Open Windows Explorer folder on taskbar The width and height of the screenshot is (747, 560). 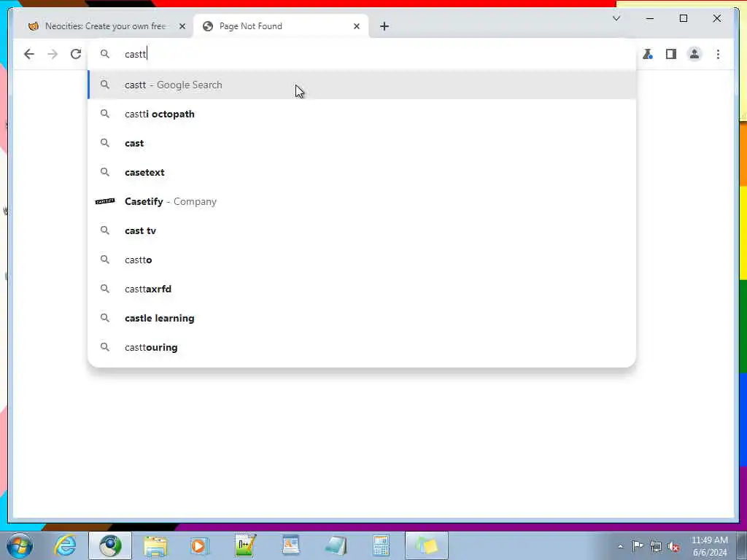click(155, 545)
